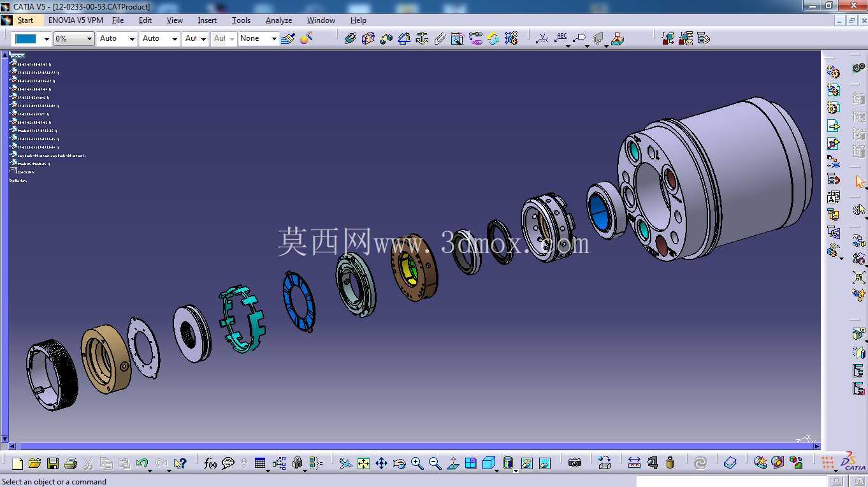Open Replace Component tool
Viewport: 868px width, 487px height.
tap(833, 161)
